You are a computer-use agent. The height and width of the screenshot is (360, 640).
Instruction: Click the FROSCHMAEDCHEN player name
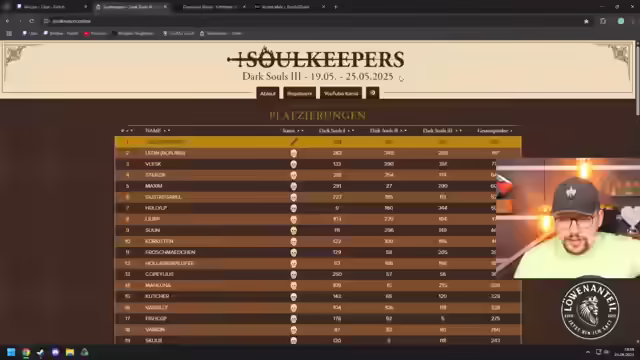(x=170, y=252)
